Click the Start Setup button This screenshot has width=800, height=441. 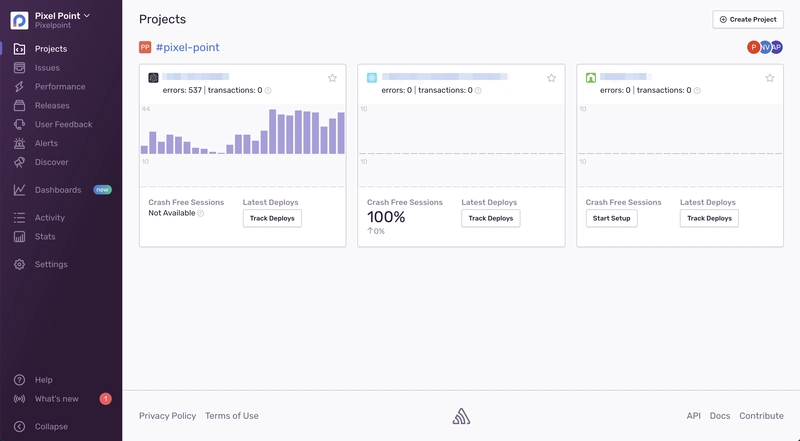(611, 218)
